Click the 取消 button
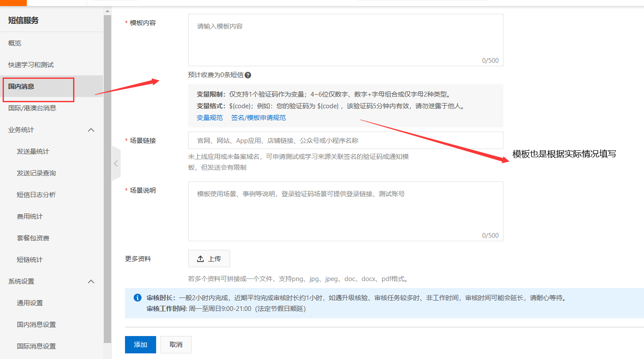644x359 pixels. tap(176, 345)
